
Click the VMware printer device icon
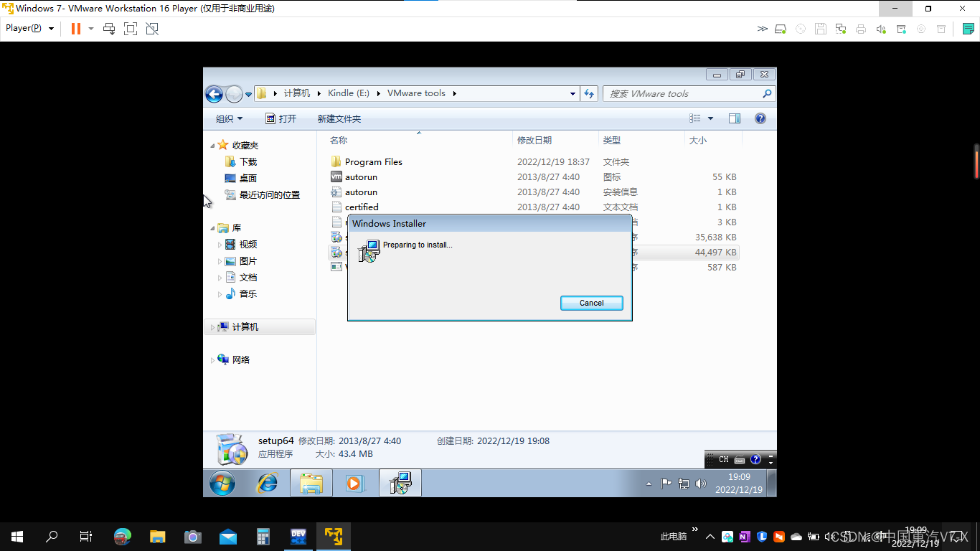861,29
